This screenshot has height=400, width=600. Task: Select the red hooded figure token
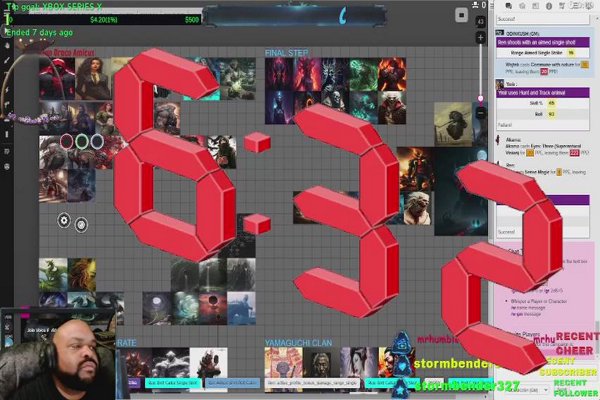pyautogui.click(x=57, y=78)
